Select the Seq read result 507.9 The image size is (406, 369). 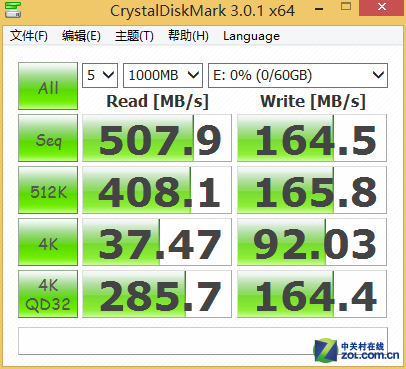157,138
